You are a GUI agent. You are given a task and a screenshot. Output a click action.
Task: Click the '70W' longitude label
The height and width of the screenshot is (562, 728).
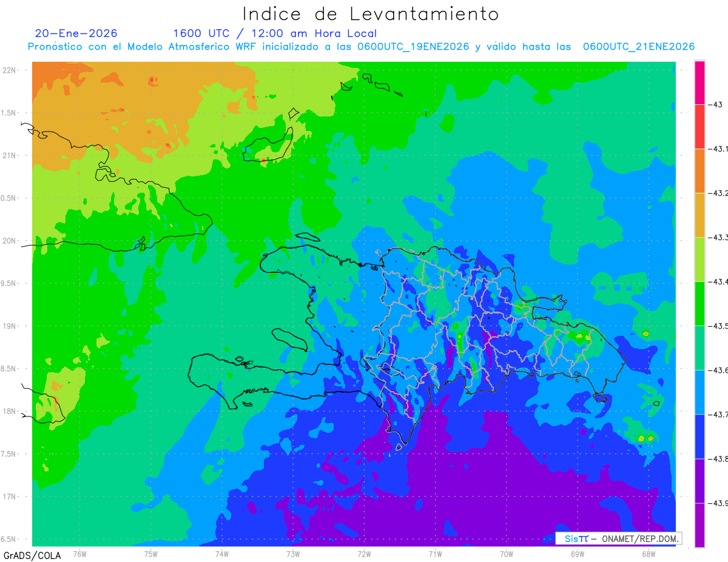[507, 555]
